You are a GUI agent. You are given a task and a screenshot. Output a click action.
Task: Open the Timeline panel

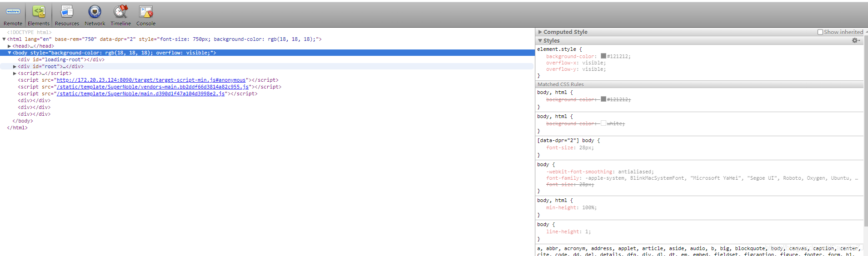(x=120, y=15)
